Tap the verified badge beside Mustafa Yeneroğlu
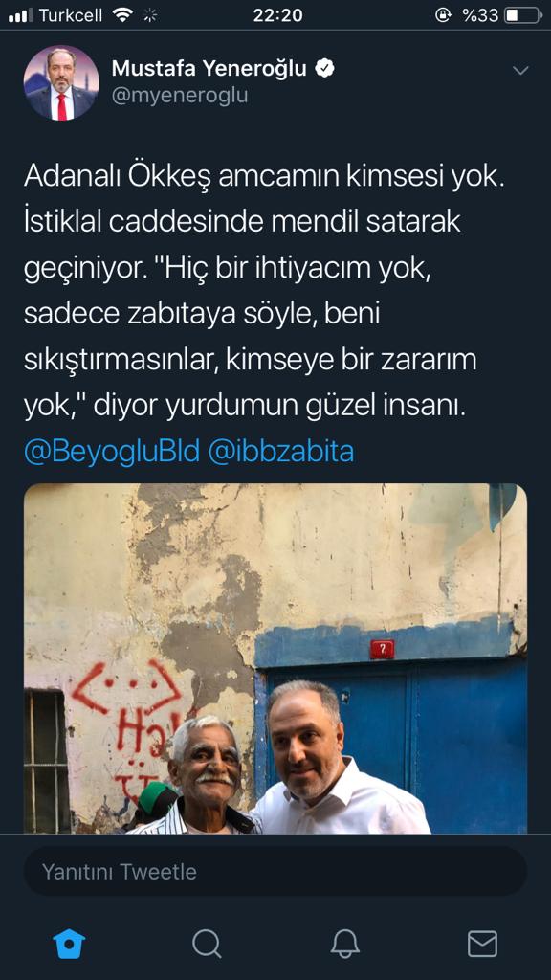This screenshot has height=980, width=551. pyautogui.click(x=324, y=69)
